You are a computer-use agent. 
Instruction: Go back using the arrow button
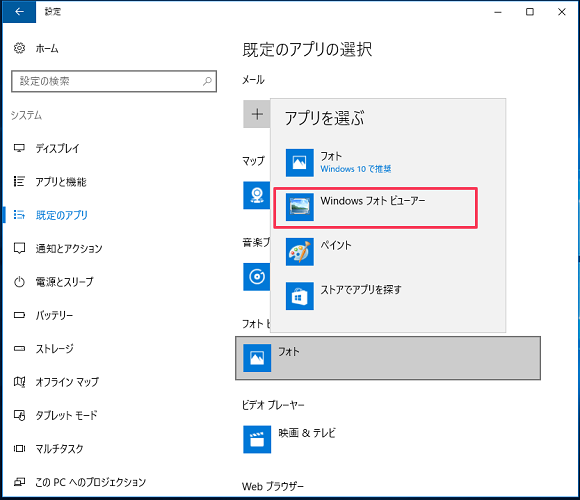point(19,12)
